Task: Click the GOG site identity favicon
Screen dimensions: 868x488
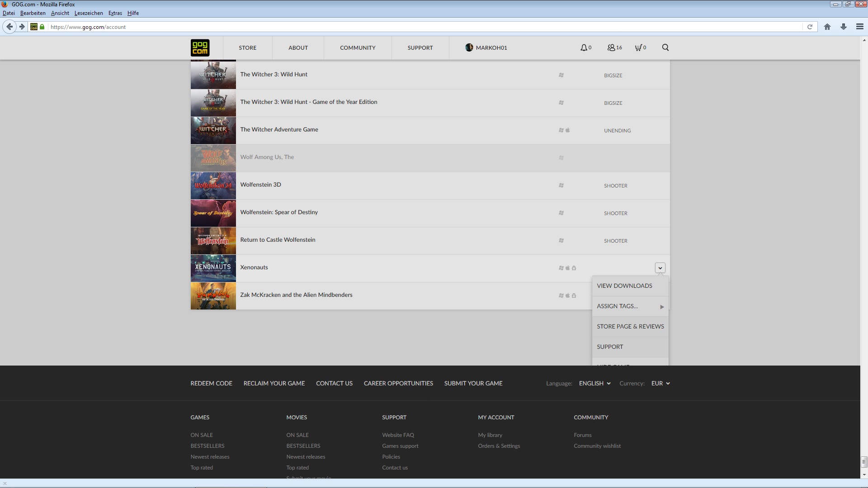Action: tap(34, 27)
